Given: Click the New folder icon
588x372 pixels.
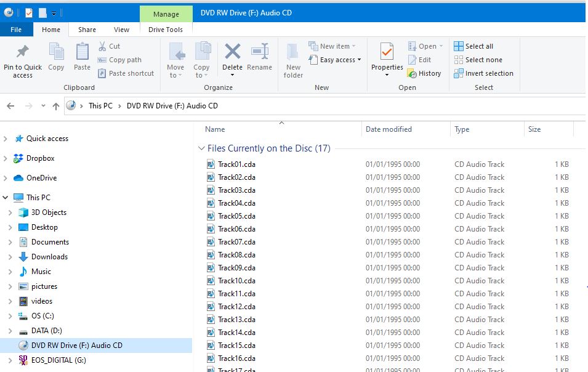Looking at the screenshot, I should [293, 52].
